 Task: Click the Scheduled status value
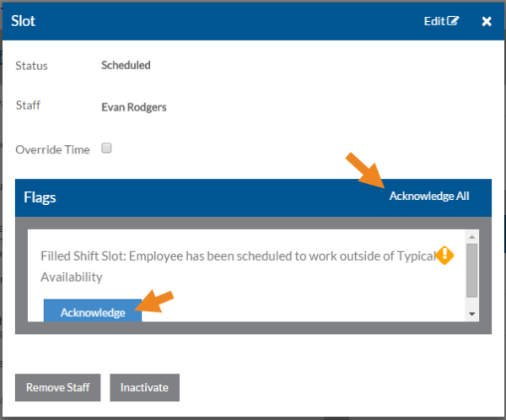click(x=126, y=65)
